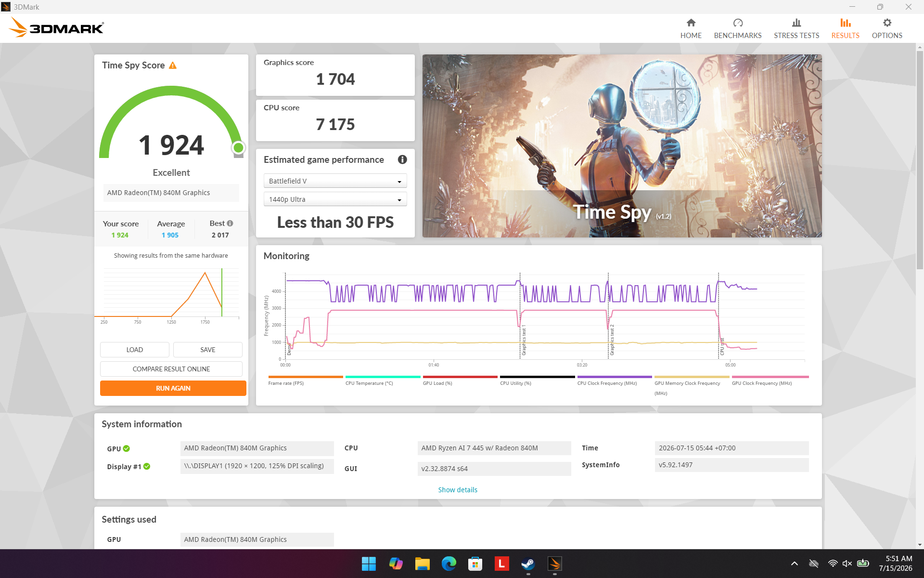This screenshot has width=924, height=578.
Task: Open the 1440p Ultra preset dropdown
Action: [x=335, y=199]
